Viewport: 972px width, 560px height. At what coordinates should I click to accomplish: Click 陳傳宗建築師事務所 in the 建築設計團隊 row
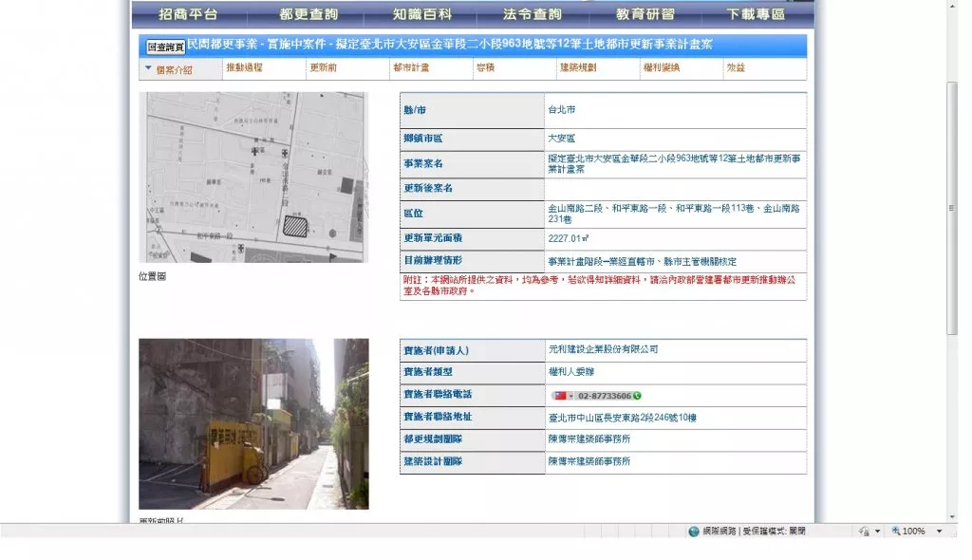[589, 461]
